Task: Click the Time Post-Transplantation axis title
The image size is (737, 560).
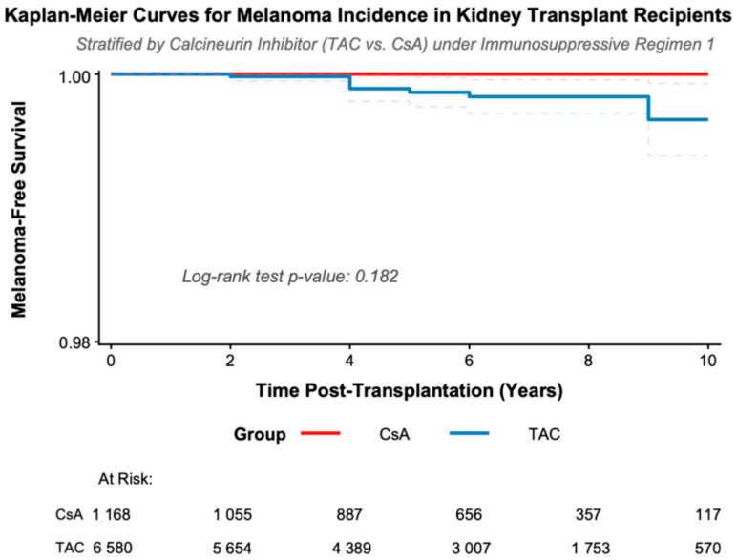Action: (409, 391)
